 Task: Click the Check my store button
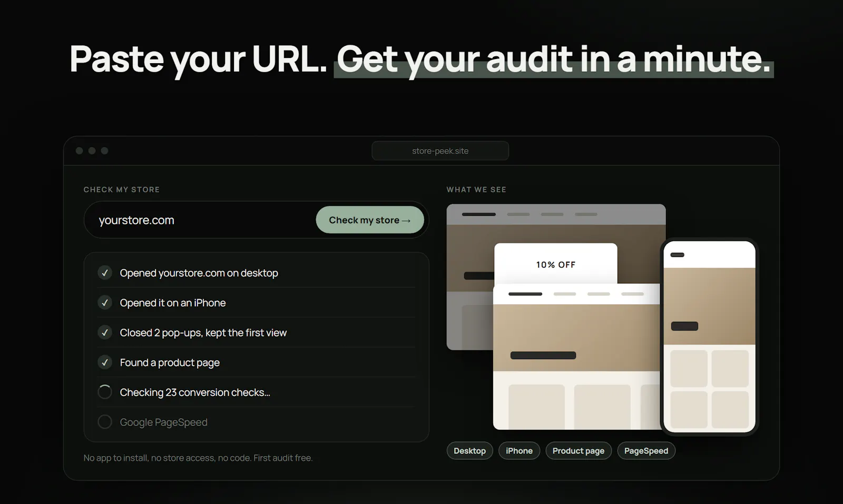coord(370,220)
